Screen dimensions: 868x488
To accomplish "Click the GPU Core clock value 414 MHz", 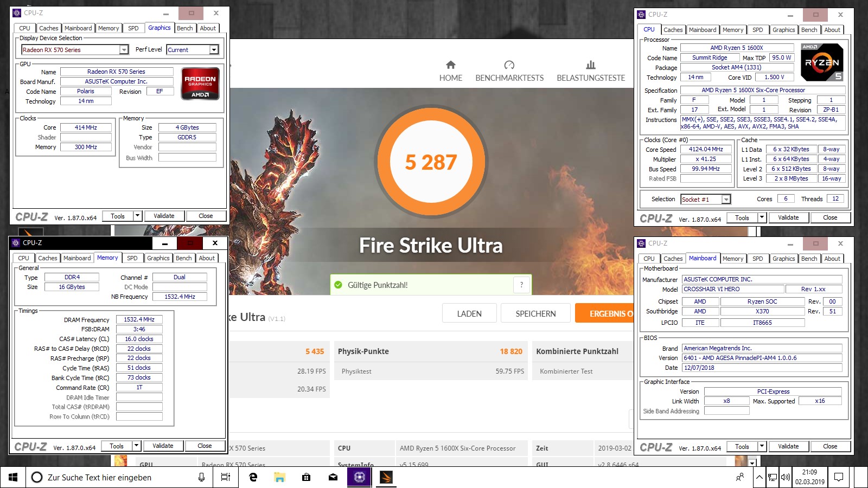I will point(86,127).
